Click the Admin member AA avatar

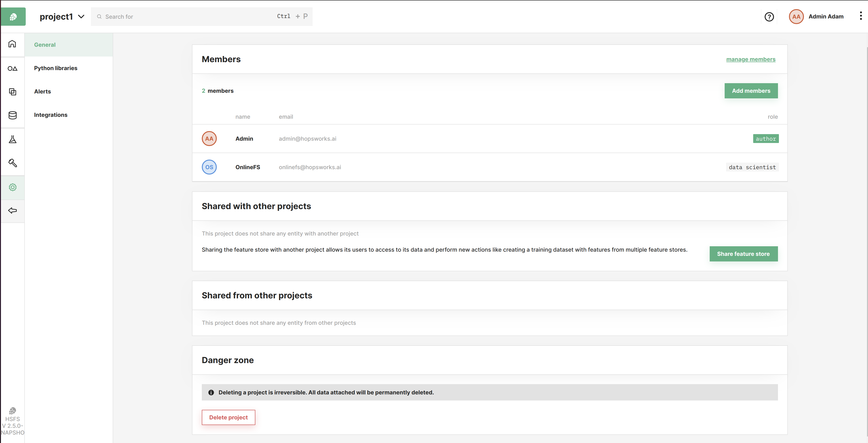pyautogui.click(x=209, y=139)
